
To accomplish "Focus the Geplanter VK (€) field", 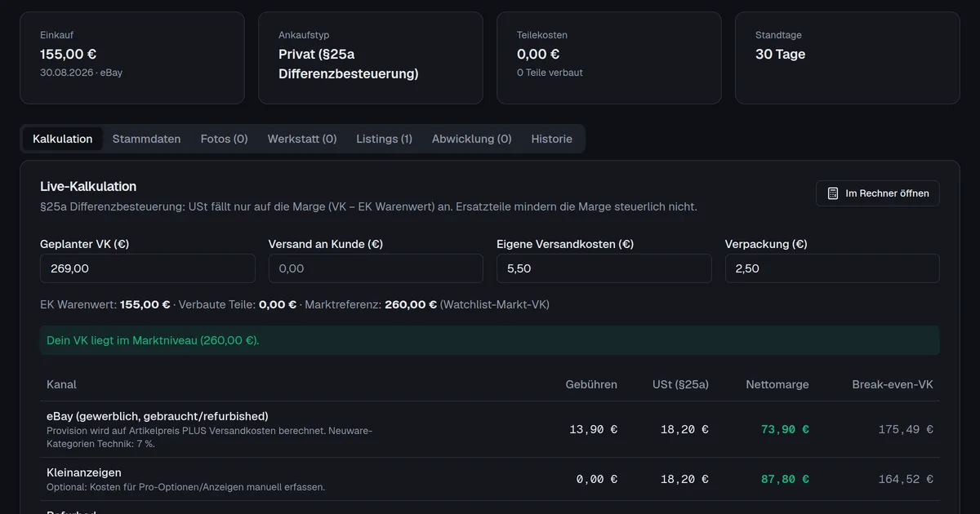I will [148, 268].
